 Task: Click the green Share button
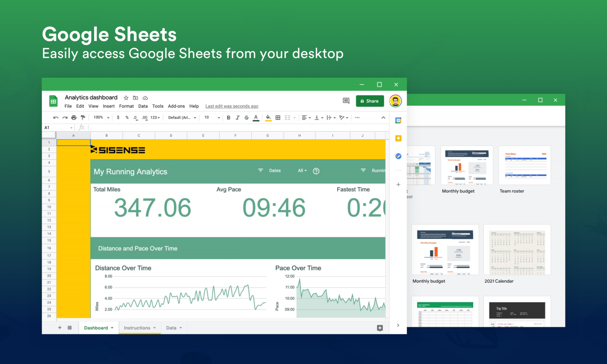click(370, 101)
